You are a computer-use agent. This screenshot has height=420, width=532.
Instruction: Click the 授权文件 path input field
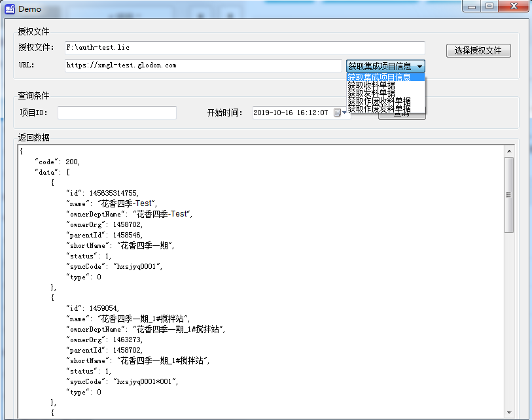245,48
